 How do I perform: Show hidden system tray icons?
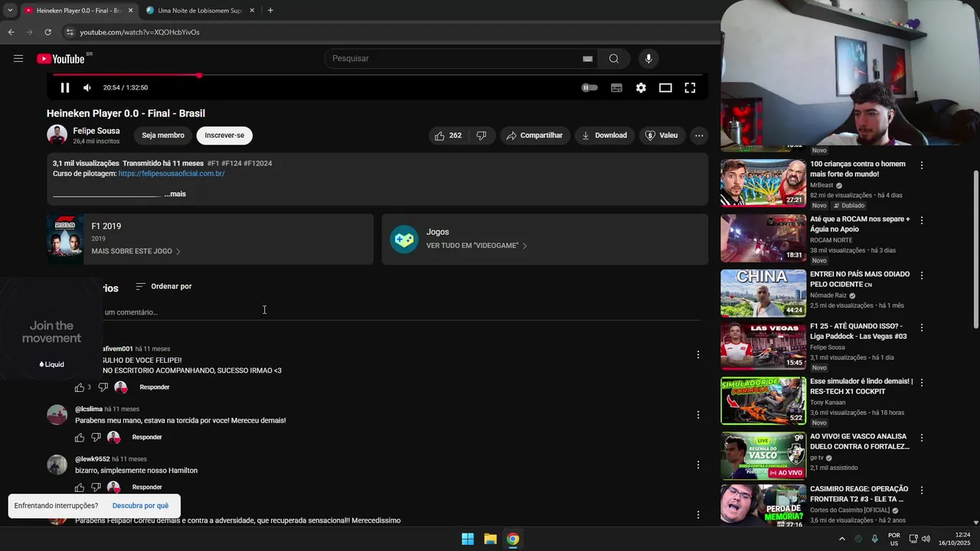(841, 540)
